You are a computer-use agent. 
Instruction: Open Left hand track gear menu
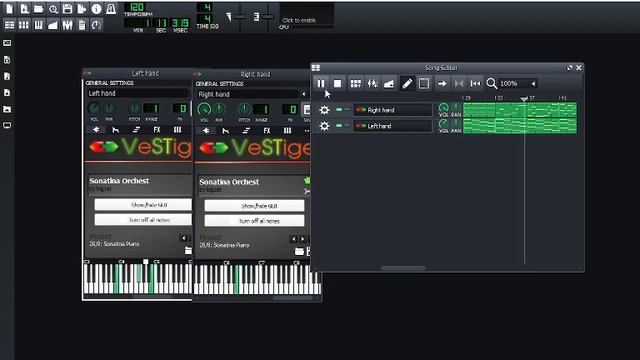point(324,126)
